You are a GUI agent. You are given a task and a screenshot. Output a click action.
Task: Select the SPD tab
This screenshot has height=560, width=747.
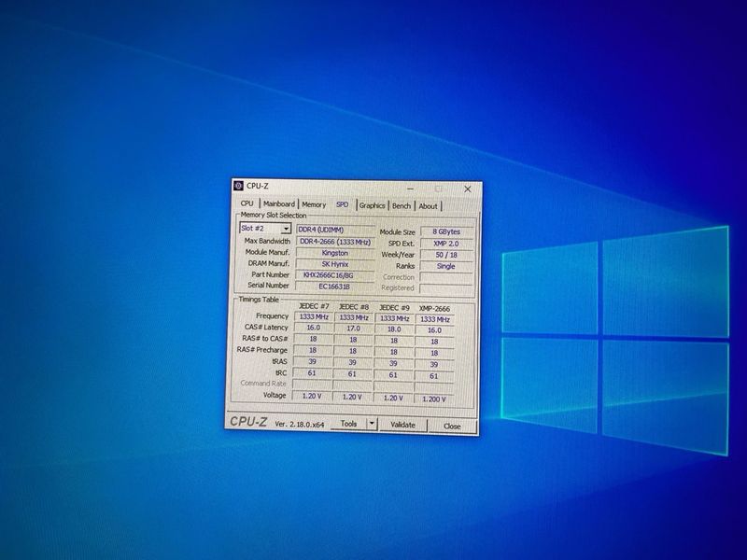pos(342,204)
